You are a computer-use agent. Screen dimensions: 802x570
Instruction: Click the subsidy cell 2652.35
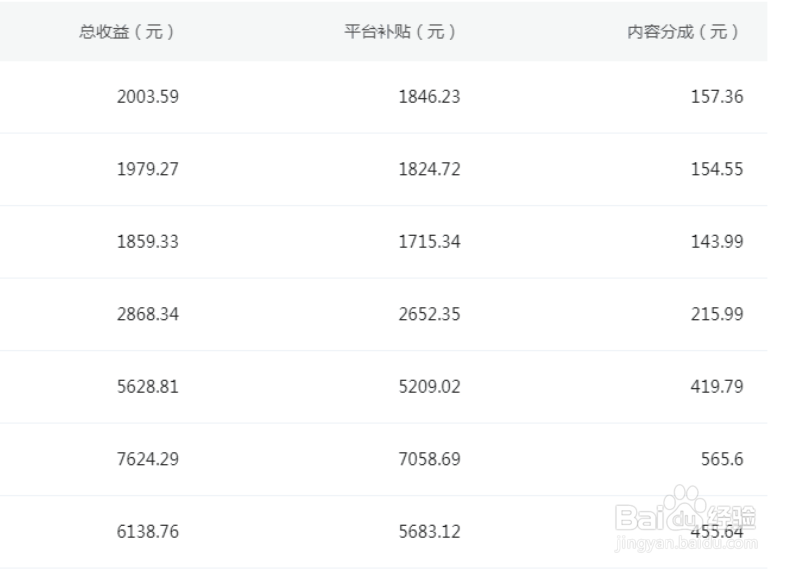[x=429, y=314]
